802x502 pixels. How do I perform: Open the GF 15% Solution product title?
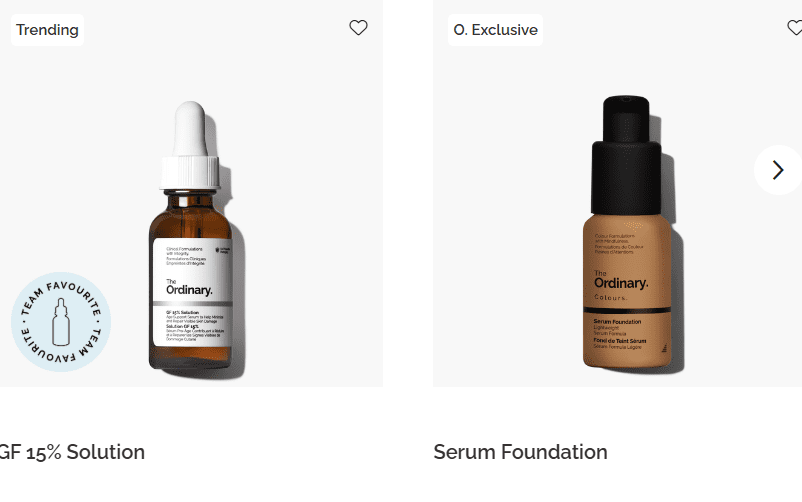(72, 452)
